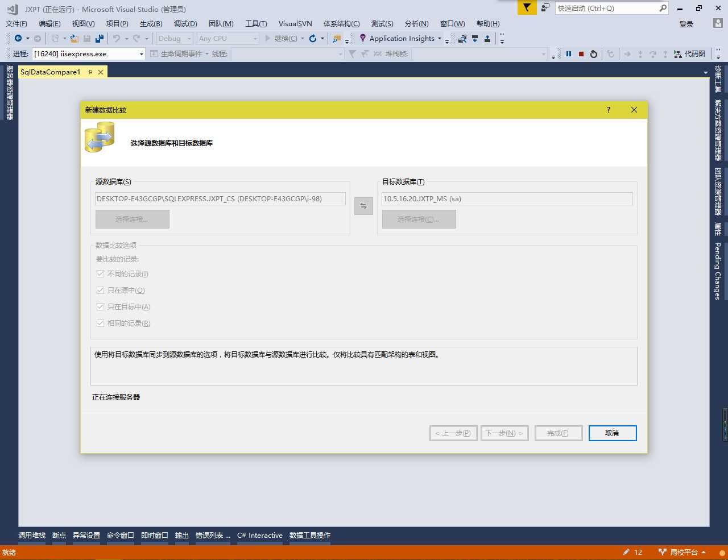Open the VisualSVN menu
The height and width of the screenshot is (560, 728).
(295, 23)
